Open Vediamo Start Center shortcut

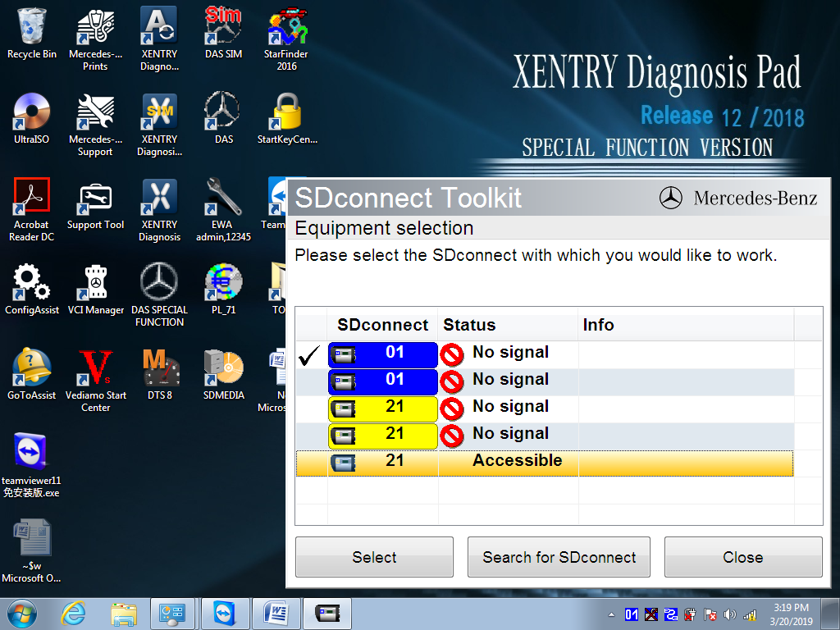click(95, 380)
